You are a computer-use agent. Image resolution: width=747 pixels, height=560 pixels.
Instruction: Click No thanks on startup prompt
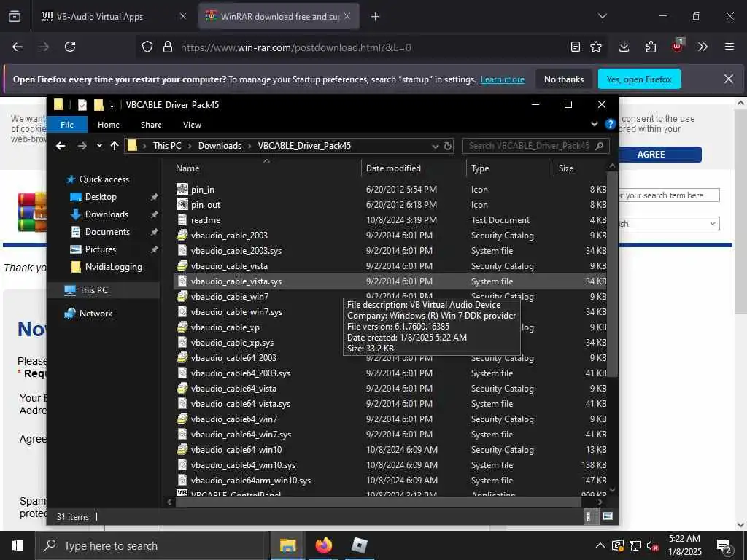(x=564, y=79)
